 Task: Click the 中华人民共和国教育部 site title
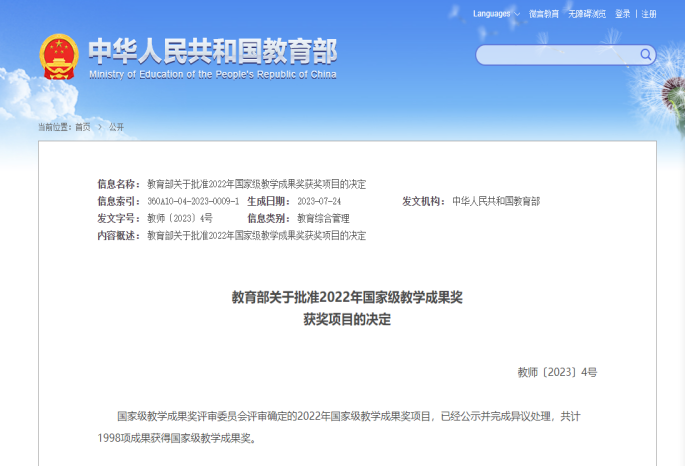coord(212,50)
